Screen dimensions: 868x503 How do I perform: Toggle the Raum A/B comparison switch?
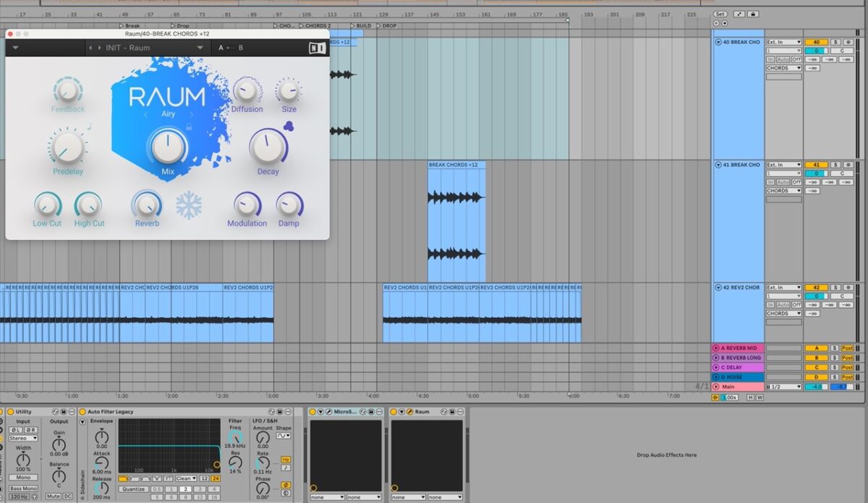pos(231,48)
